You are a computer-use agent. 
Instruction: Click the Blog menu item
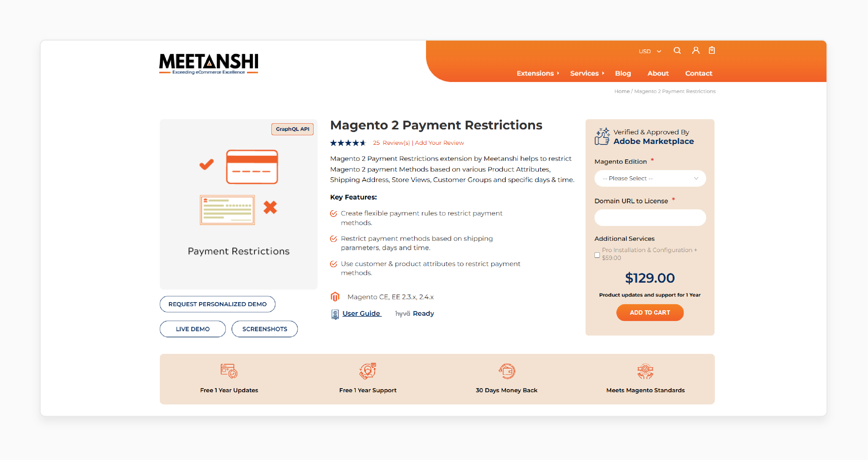click(x=623, y=74)
